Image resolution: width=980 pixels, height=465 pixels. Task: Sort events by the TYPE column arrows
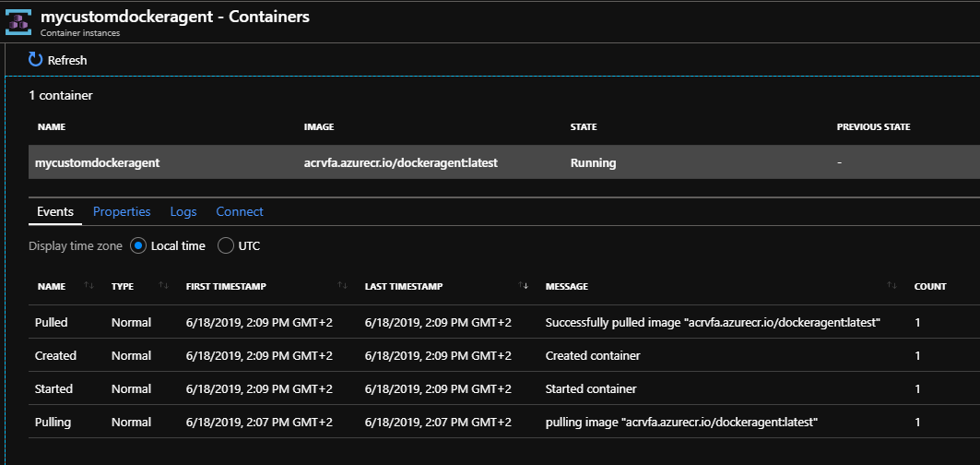(x=164, y=285)
